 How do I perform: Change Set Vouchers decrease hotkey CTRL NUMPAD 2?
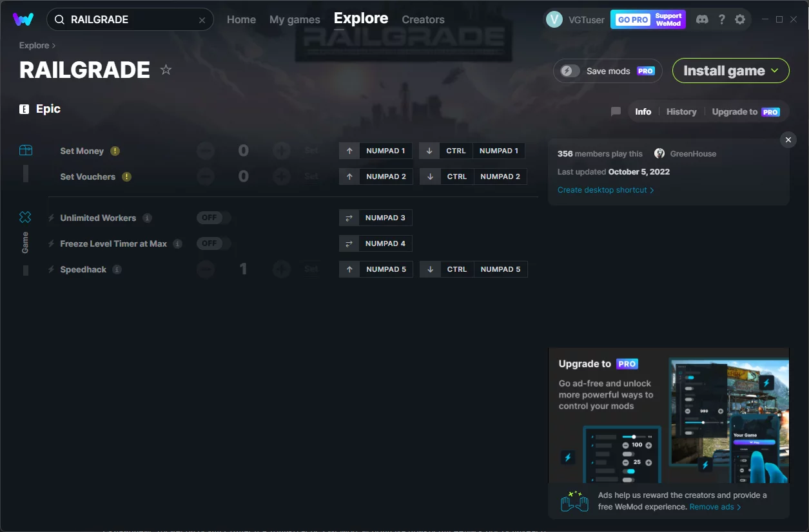pyautogui.click(x=473, y=176)
